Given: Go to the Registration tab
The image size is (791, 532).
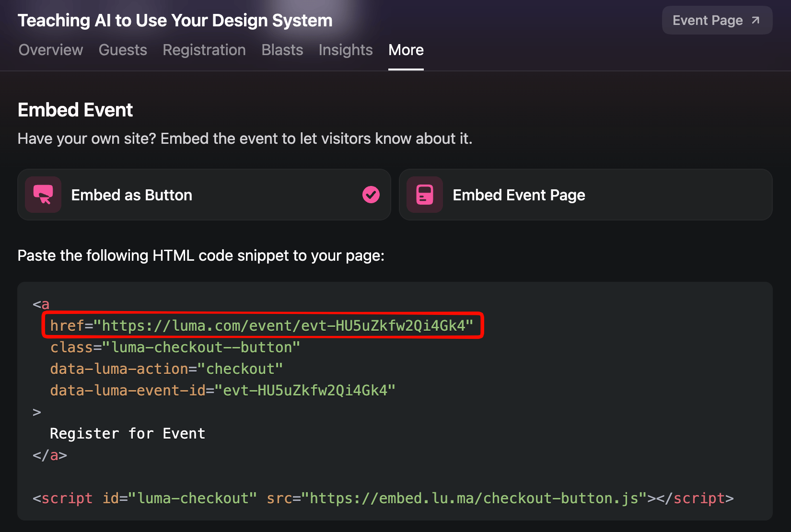Looking at the screenshot, I should click(204, 50).
